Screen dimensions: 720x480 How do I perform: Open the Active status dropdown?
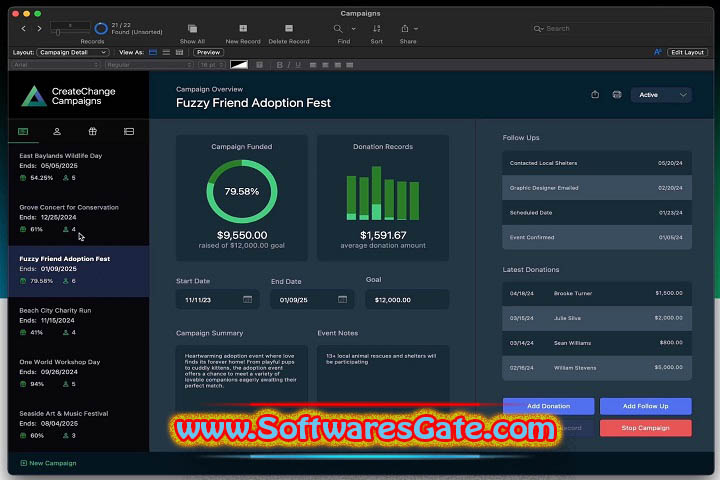(x=661, y=95)
